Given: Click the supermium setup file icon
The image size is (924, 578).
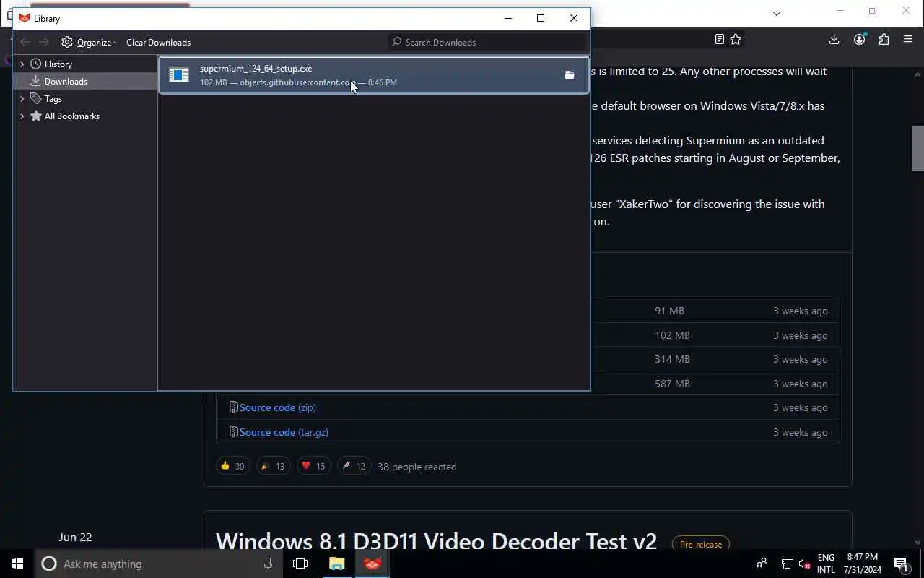Looking at the screenshot, I should pos(179,75).
